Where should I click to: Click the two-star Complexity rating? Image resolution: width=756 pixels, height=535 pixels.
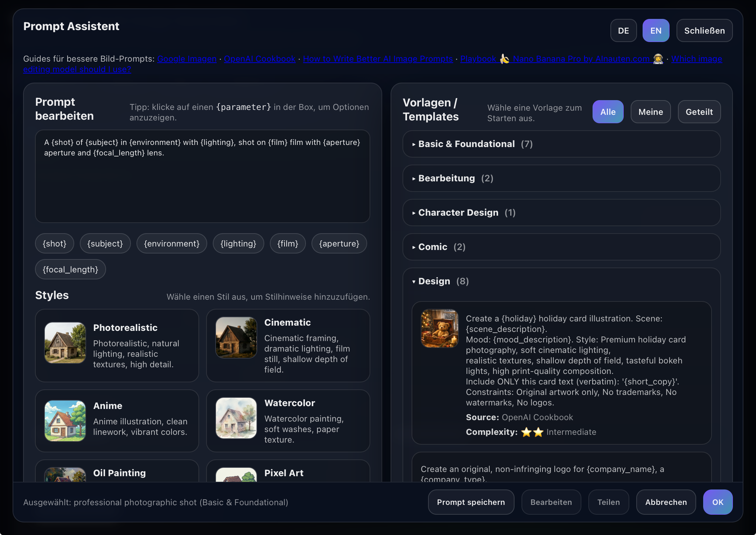(532, 432)
